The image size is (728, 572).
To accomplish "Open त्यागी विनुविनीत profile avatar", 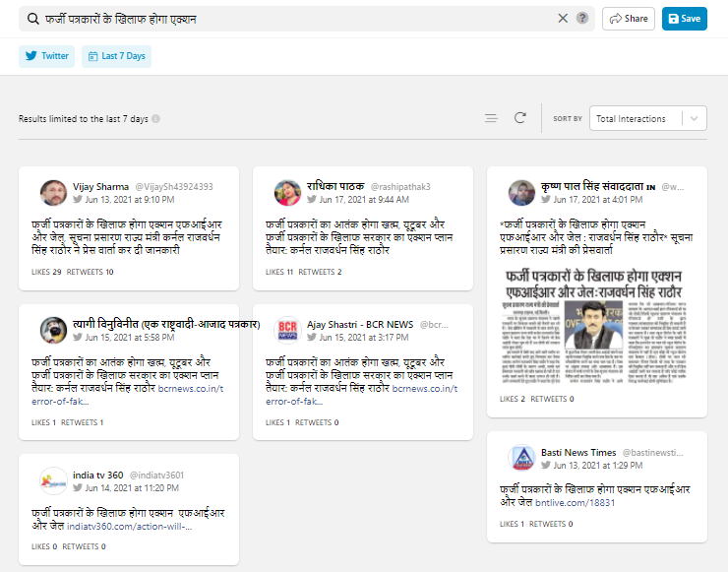I will (53, 331).
